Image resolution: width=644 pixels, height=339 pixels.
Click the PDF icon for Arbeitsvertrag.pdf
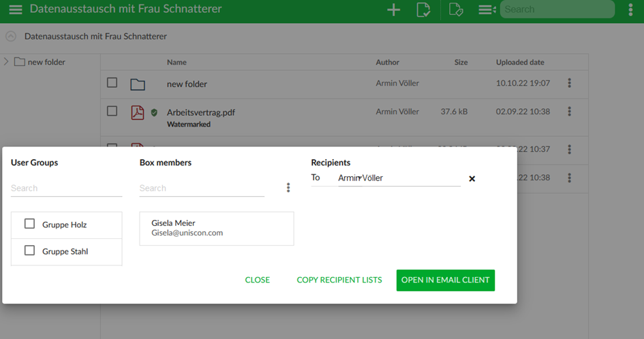coord(138,112)
